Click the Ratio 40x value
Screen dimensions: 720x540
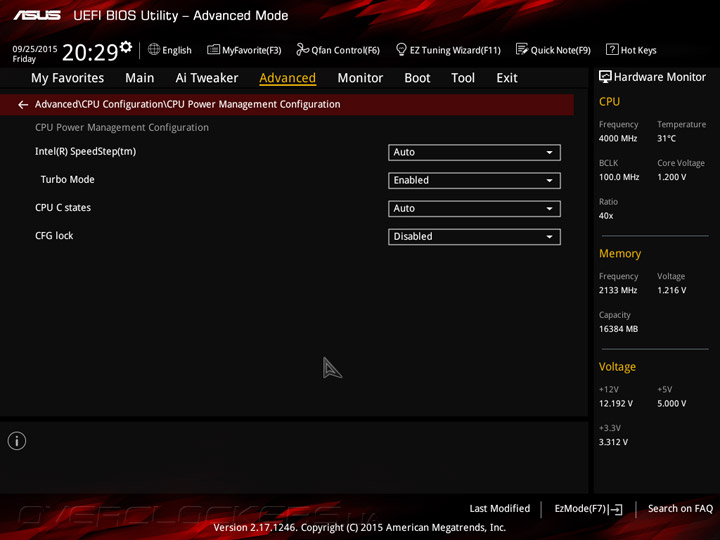pyautogui.click(x=606, y=216)
